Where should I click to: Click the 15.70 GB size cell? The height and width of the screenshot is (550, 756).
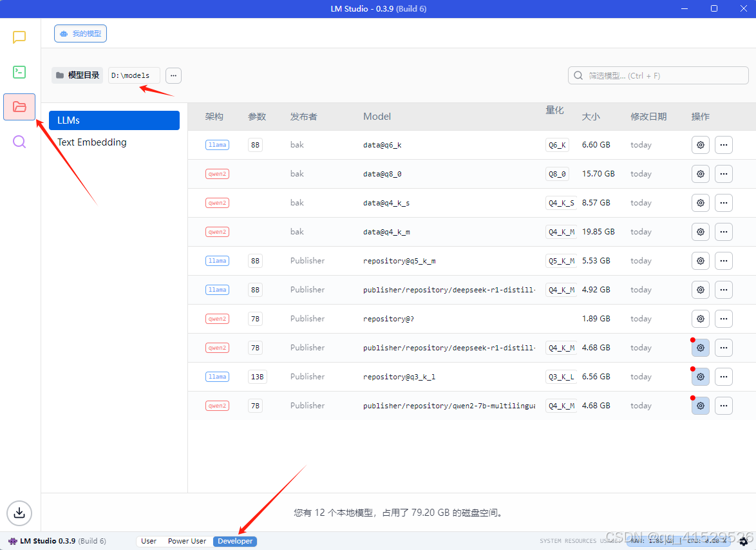(x=598, y=174)
